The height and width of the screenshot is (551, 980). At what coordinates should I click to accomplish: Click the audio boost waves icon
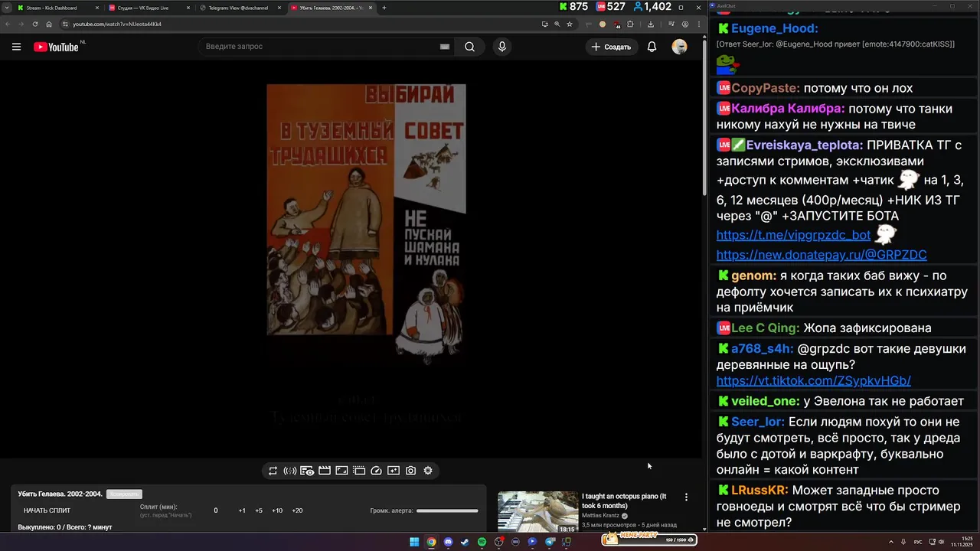pos(290,471)
